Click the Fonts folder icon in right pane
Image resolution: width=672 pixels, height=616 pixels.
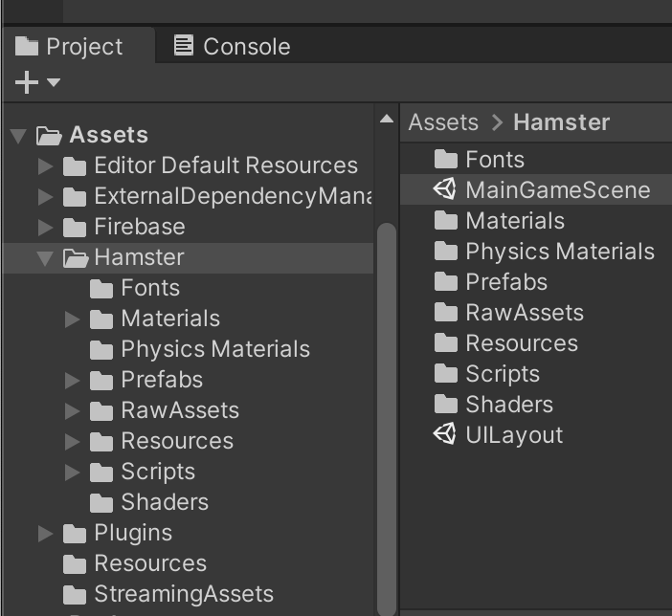(445, 160)
